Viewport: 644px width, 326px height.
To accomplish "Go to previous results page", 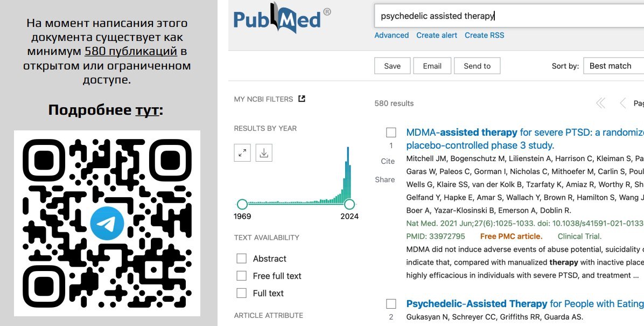I will 622,103.
